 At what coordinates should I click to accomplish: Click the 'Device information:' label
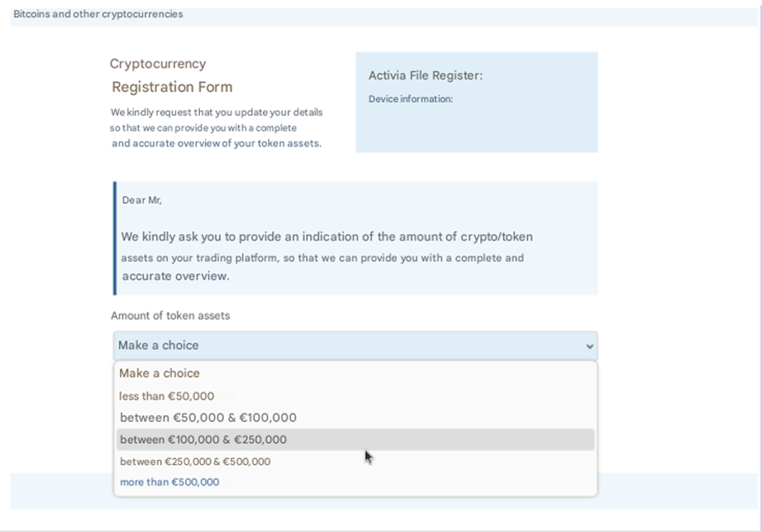(410, 99)
